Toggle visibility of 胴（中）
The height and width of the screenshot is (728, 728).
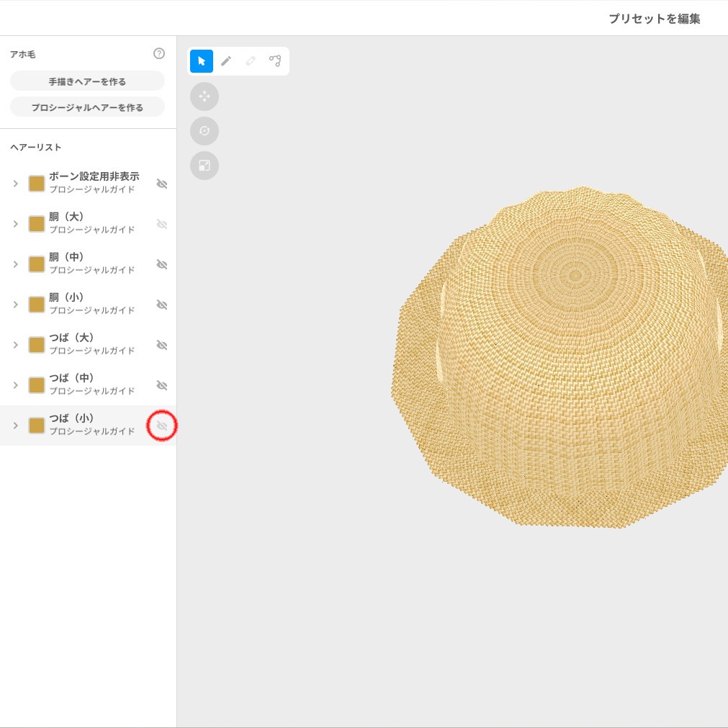161,265
